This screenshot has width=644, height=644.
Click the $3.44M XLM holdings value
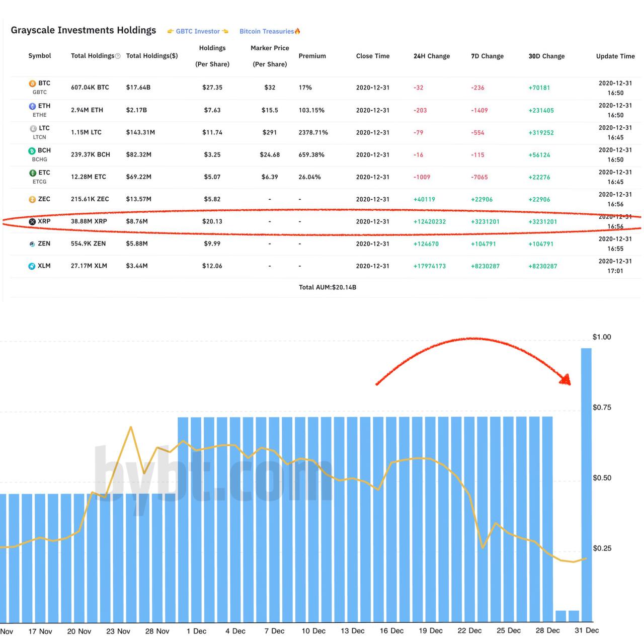coord(137,266)
